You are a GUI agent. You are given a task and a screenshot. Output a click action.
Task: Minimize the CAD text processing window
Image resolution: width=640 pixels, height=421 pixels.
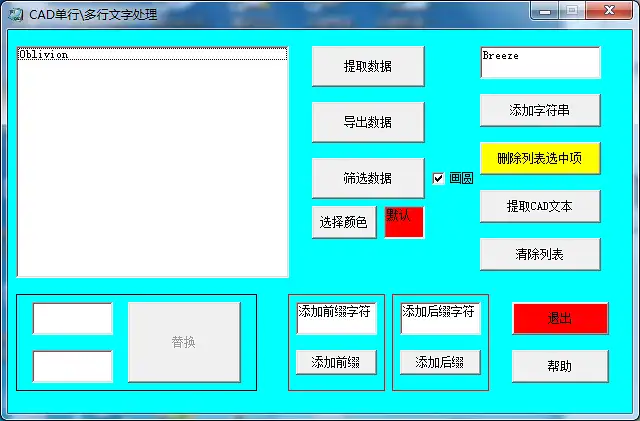544,11
